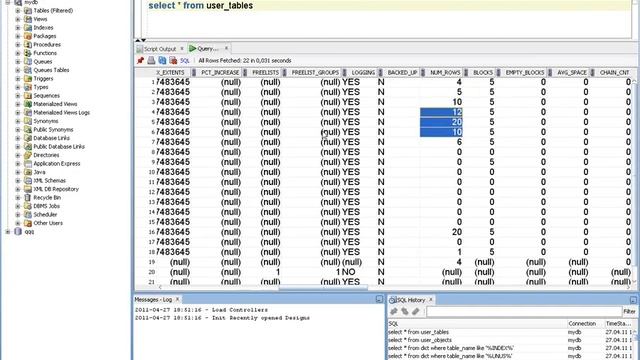This screenshot has width=640, height=360.
Task: Click the EMPTY_BLOCKS column header
Action: pyautogui.click(x=525, y=73)
